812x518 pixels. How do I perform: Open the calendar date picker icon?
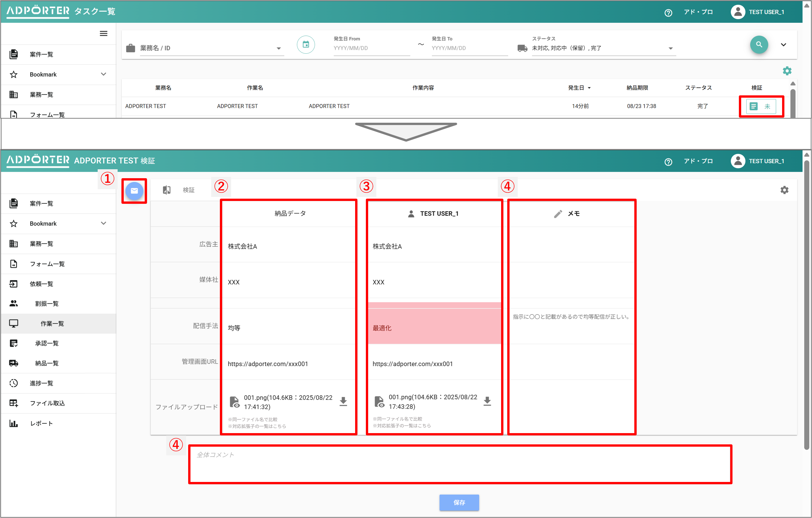(306, 44)
